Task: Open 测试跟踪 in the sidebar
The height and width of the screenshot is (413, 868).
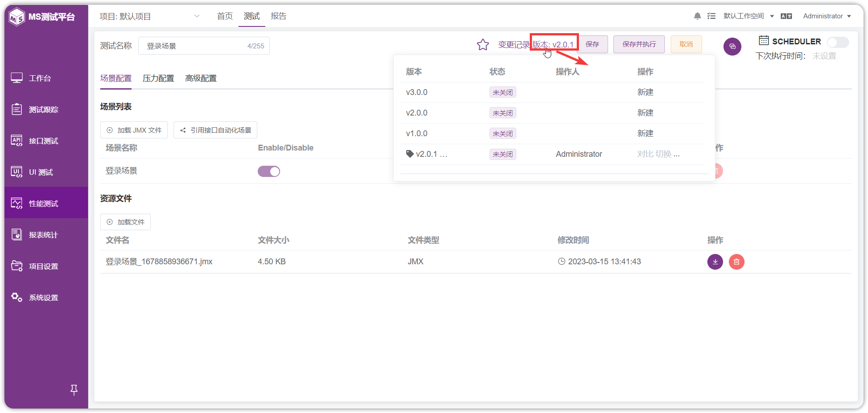Action: [46, 109]
